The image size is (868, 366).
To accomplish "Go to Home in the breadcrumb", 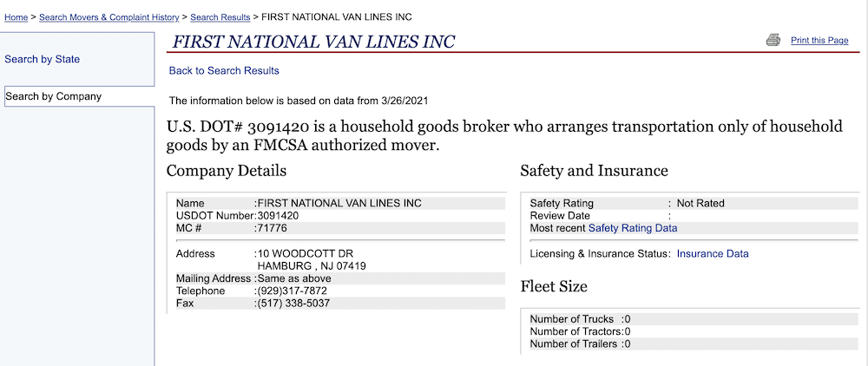I will (x=17, y=17).
